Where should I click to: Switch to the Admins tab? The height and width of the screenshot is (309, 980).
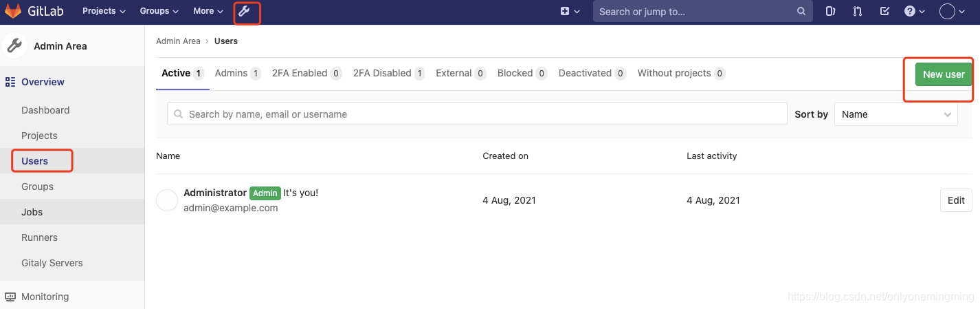pyautogui.click(x=238, y=73)
